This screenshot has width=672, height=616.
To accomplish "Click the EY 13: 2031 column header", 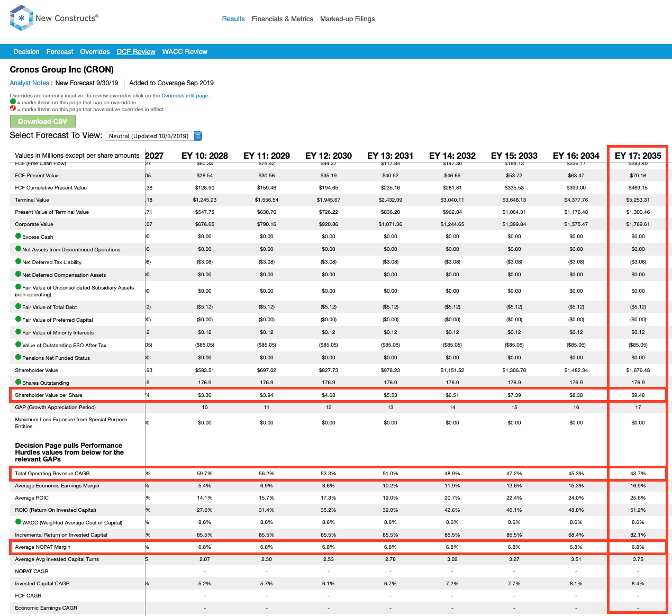I will pos(391,156).
